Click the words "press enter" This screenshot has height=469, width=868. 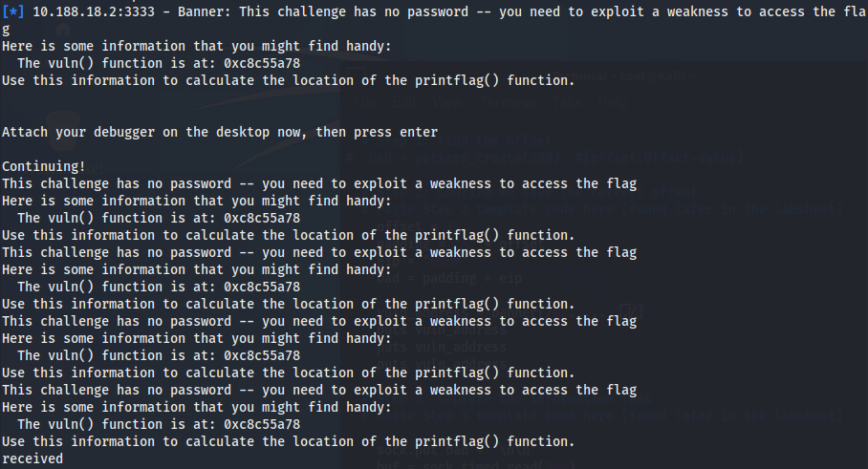point(397,132)
